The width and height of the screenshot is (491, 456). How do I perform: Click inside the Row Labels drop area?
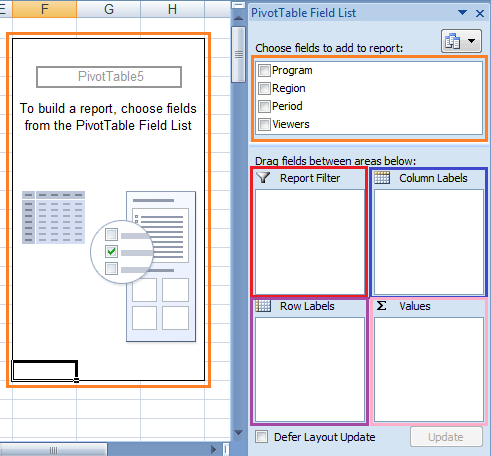(310, 369)
